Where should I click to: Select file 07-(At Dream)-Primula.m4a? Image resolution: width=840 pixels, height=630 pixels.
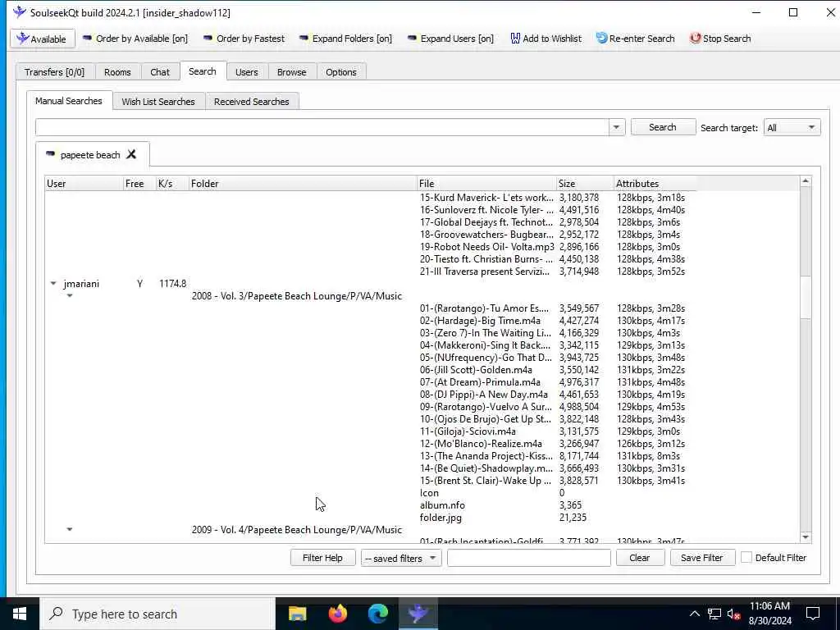pyautogui.click(x=480, y=382)
